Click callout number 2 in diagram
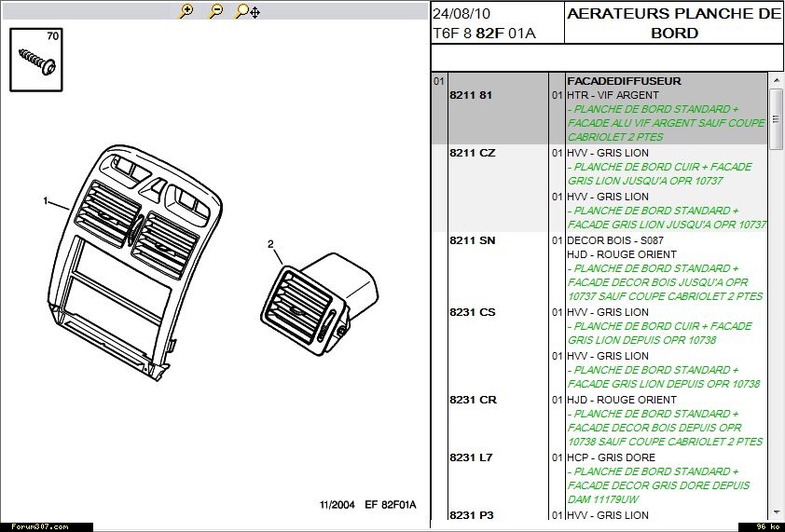 (x=270, y=245)
